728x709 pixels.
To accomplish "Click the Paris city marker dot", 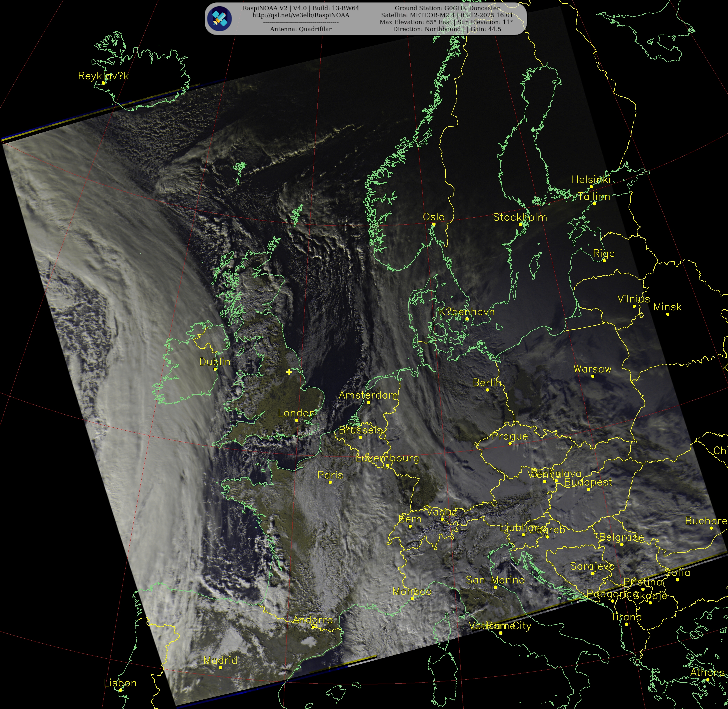I will (330, 482).
